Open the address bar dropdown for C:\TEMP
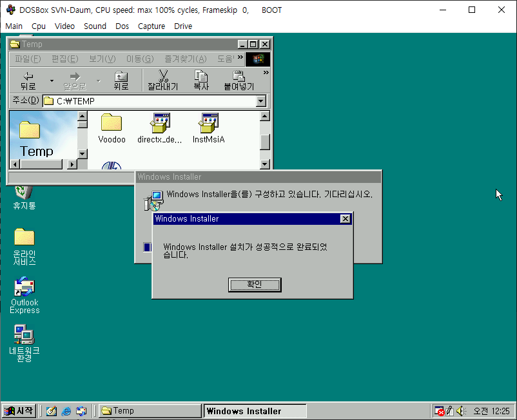This screenshot has height=420, width=517. 261,101
